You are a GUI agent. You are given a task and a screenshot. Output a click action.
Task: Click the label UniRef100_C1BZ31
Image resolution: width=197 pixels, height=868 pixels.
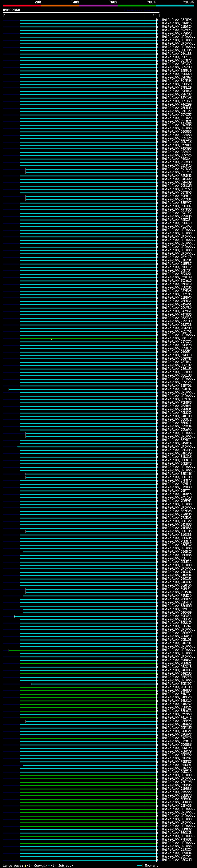[x=176, y=260]
